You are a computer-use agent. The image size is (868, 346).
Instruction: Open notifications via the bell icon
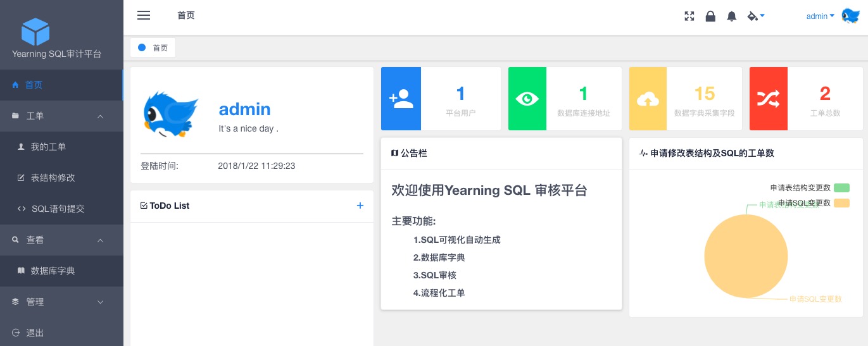732,16
